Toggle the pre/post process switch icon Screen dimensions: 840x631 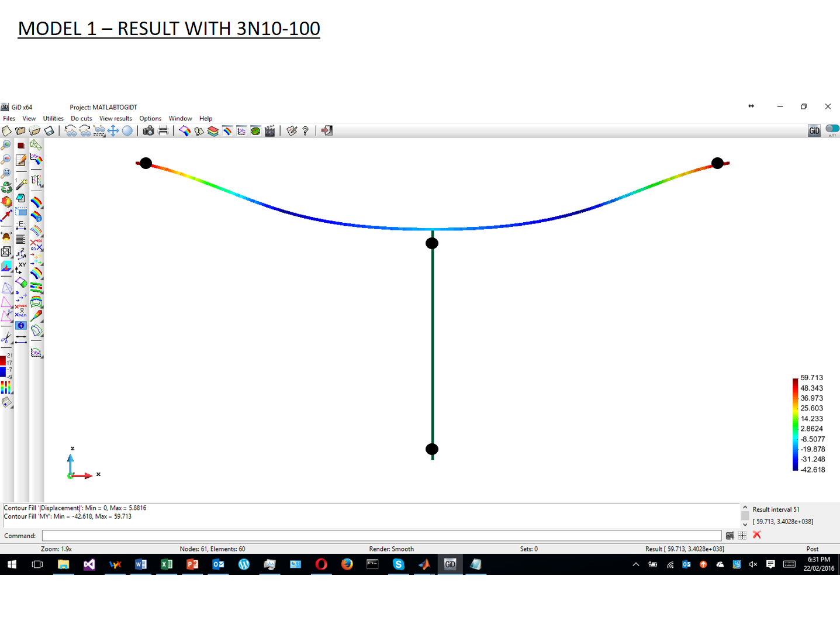pos(832,129)
